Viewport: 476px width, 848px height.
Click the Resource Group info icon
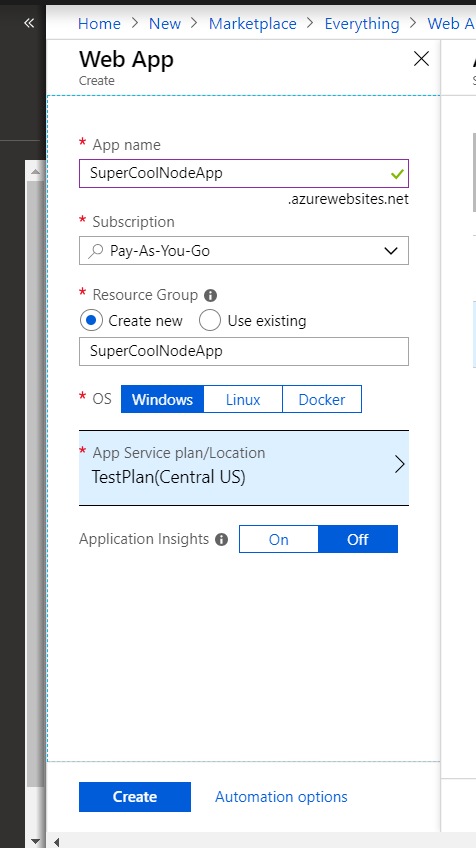[x=210, y=295]
